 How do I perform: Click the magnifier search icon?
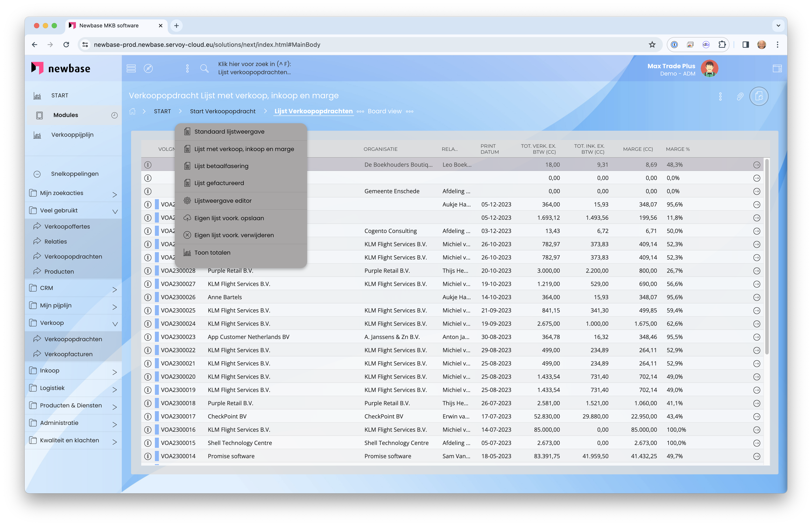click(204, 69)
